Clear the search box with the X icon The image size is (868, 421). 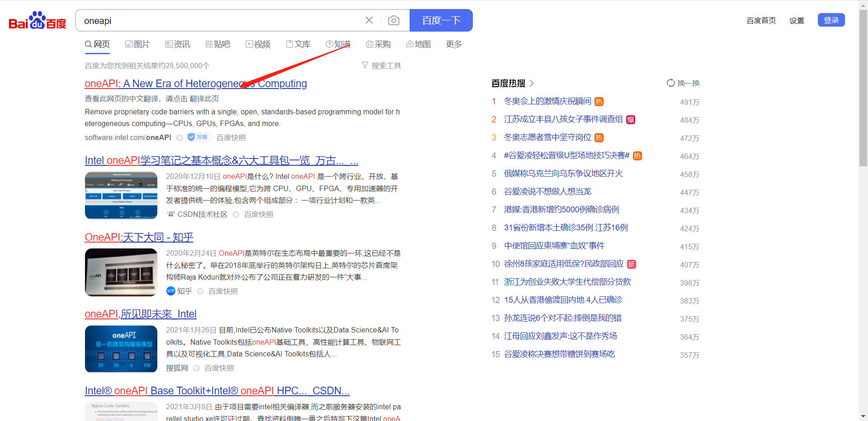pyautogui.click(x=369, y=20)
